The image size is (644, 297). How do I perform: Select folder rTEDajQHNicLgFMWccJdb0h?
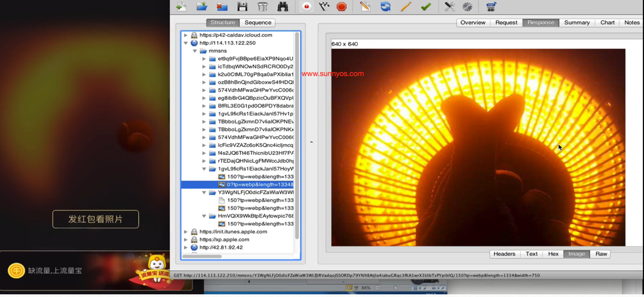tap(256, 161)
